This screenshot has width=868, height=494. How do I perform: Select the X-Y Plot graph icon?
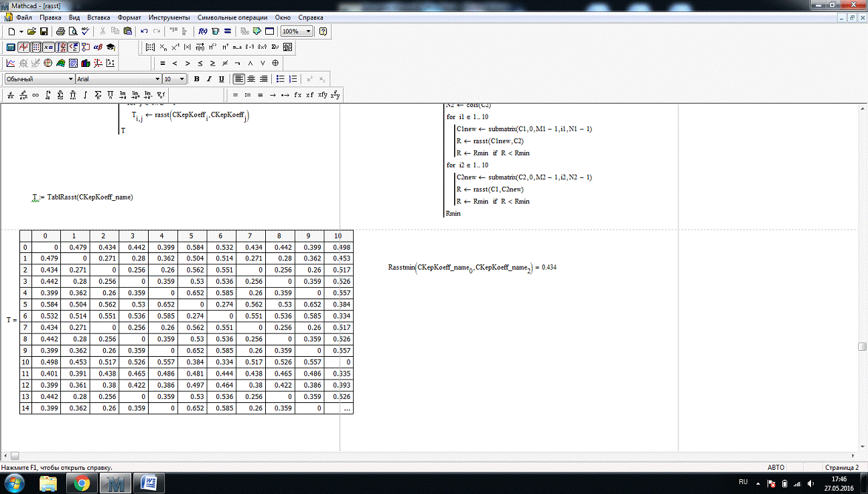click(x=11, y=64)
